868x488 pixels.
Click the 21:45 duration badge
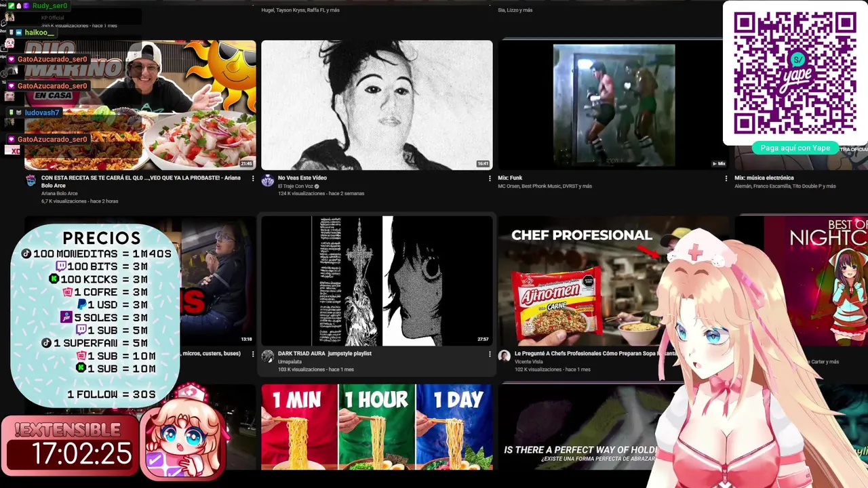click(247, 163)
